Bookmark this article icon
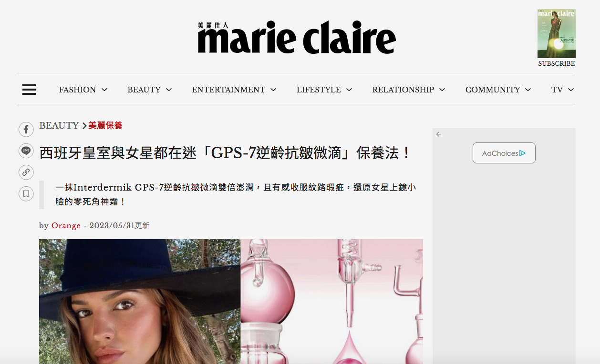Screen dimensions: 600x364 pyautogui.click(x=26, y=193)
